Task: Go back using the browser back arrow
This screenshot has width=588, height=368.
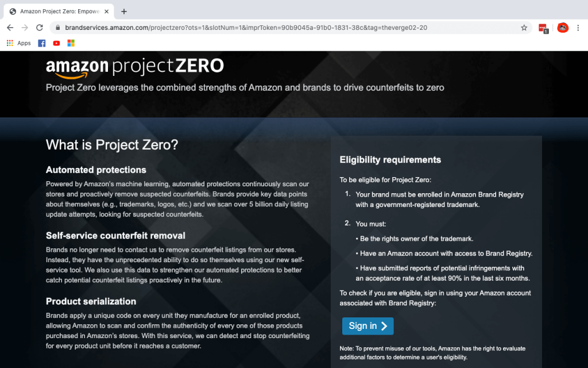Action: (x=10, y=28)
